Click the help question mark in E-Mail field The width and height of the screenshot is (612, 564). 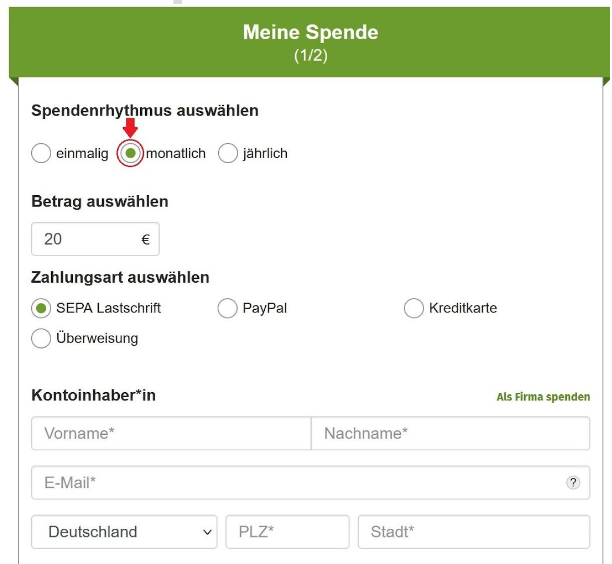573,483
